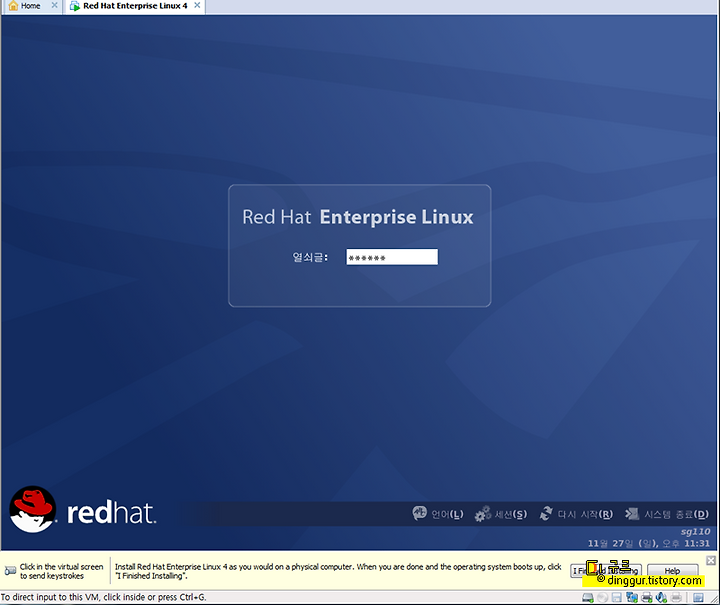Click 시스템 종료(D) to shut down
The image size is (720, 605).
(x=676, y=514)
